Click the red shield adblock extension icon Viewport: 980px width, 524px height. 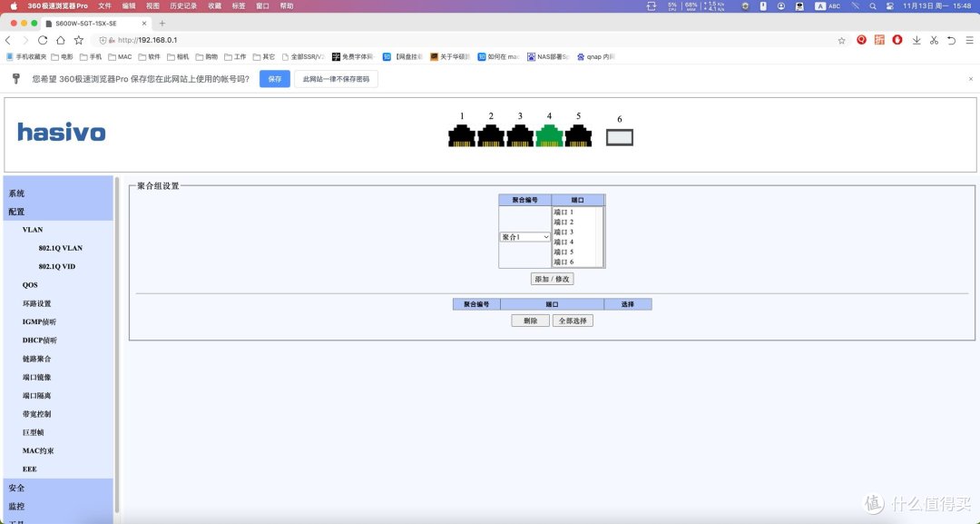click(x=897, y=40)
